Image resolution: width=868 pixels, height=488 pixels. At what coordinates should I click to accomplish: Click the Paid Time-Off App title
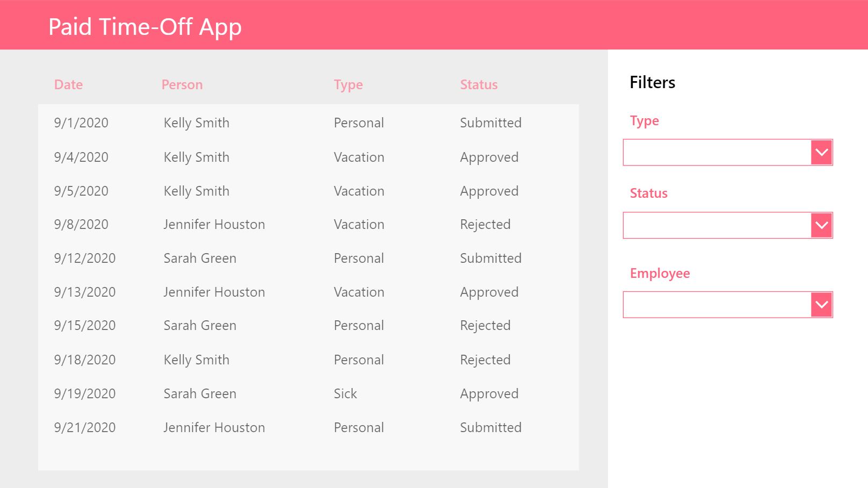click(x=144, y=26)
